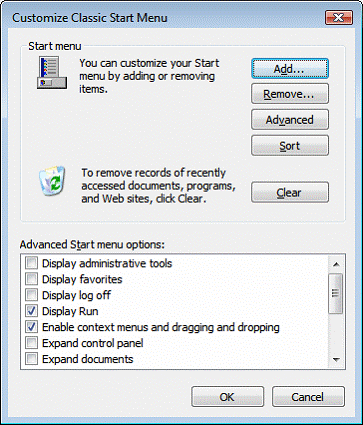Click the Start menu list icon

52,72
